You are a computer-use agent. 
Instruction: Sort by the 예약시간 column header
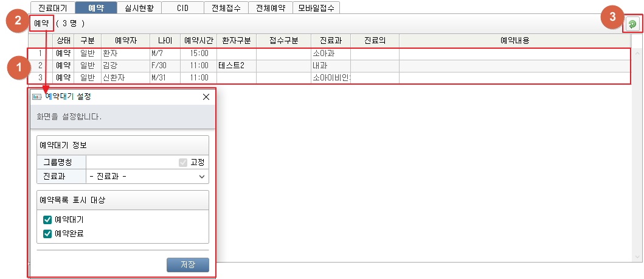pos(198,40)
